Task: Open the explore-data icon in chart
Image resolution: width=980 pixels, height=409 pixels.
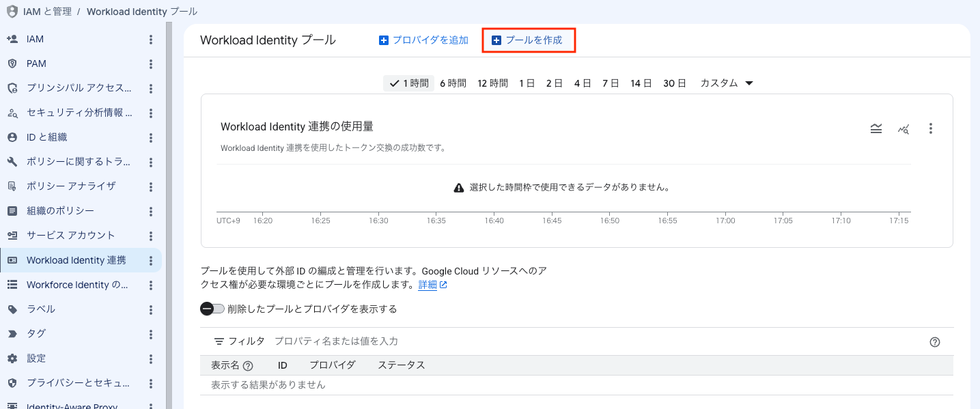Action: (x=904, y=128)
